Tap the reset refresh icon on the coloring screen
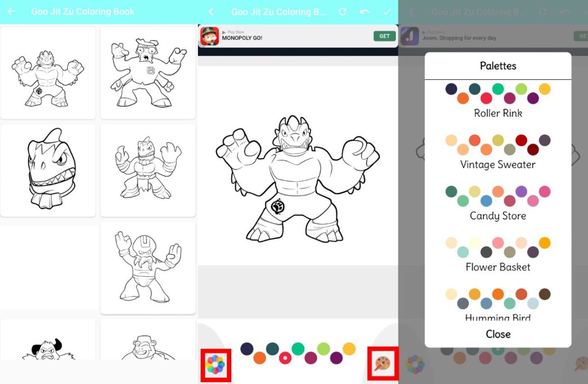 coord(343,12)
